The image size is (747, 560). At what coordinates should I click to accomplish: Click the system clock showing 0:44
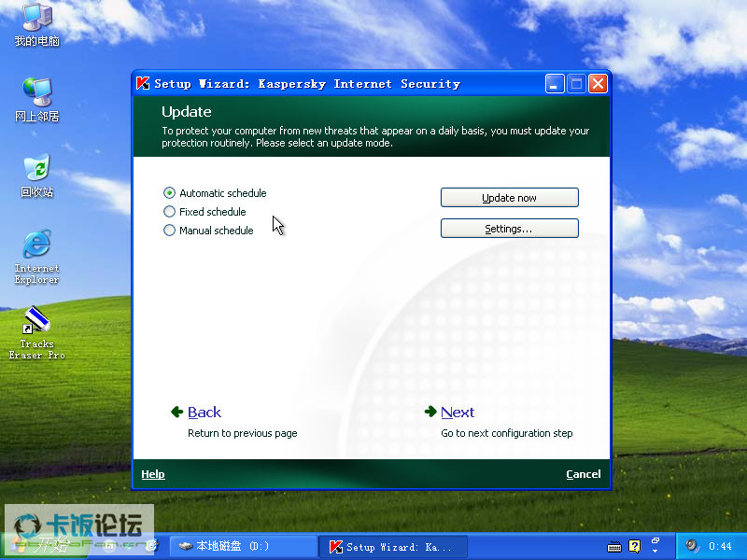720,546
